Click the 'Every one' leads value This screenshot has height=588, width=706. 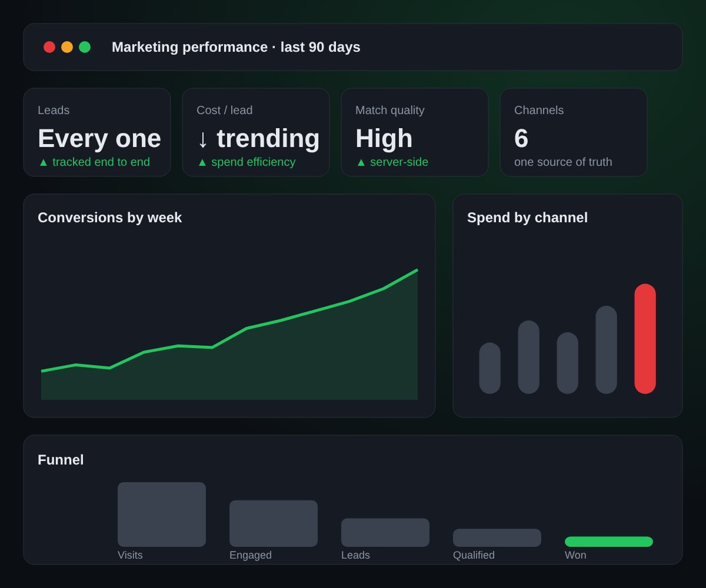(99, 139)
